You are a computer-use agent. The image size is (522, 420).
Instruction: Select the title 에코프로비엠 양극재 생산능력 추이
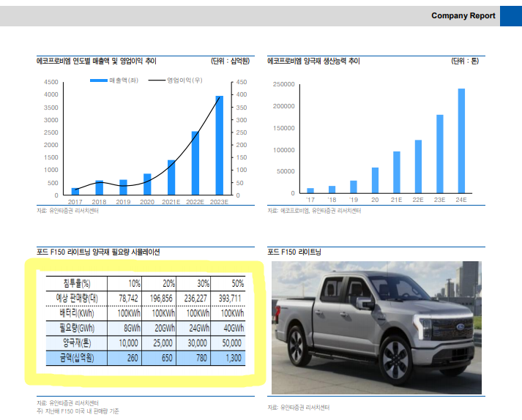[x=313, y=61]
